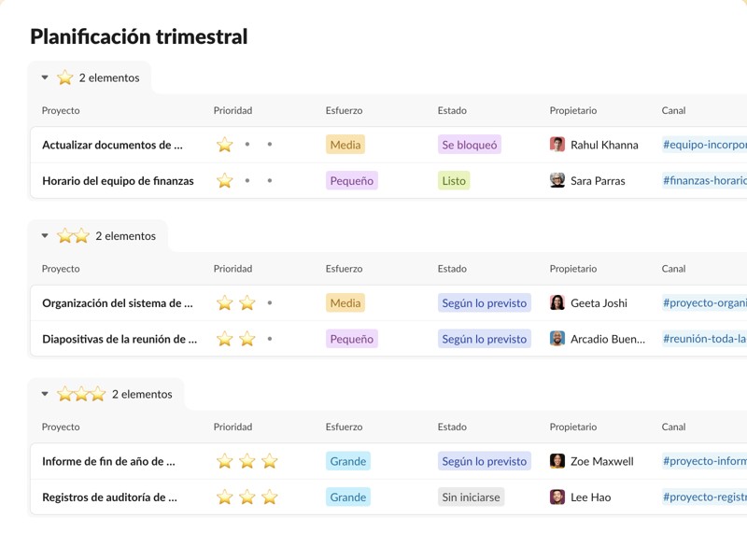
Task: Collapse the three-star group section
Action: (45, 395)
